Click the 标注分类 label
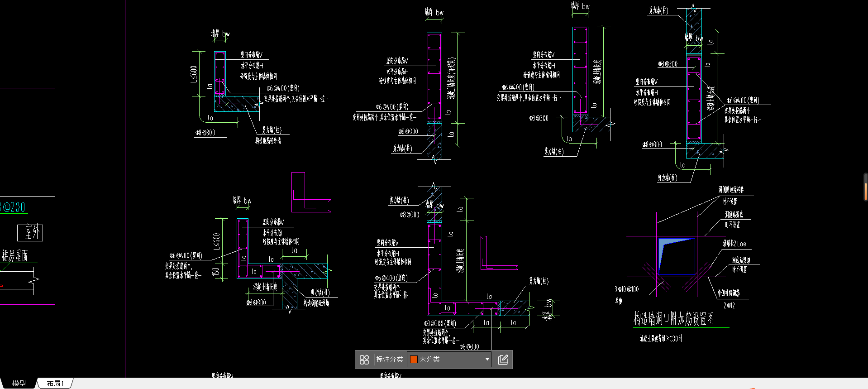The width and height of the screenshot is (868, 389). tap(389, 359)
